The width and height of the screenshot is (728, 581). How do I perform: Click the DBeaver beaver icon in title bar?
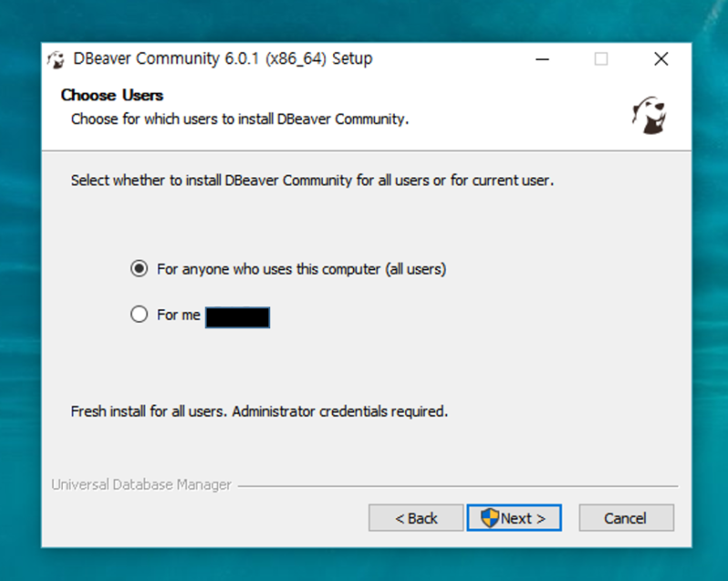click(56, 59)
